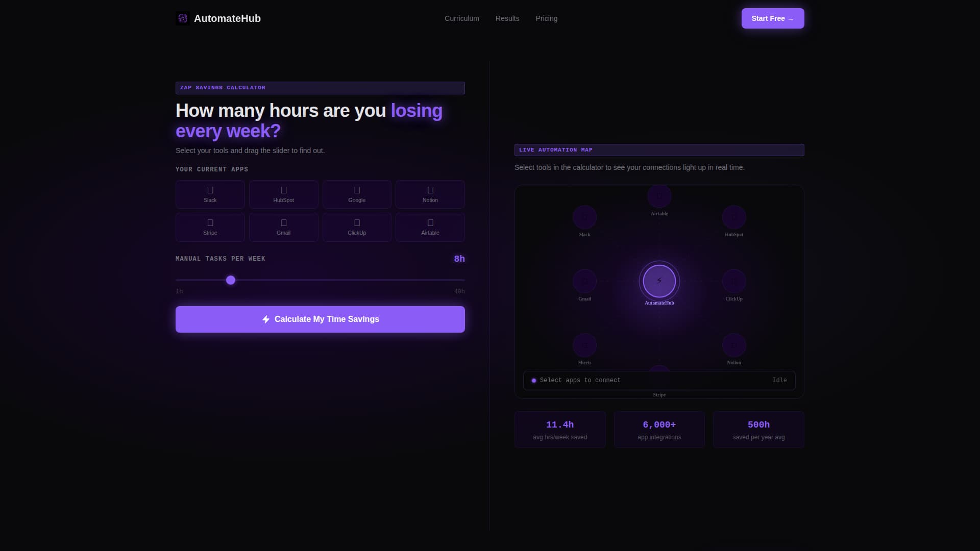Select the central AutomateHub hub node
The image size is (980, 551).
pyautogui.click(x=659, y=281)
